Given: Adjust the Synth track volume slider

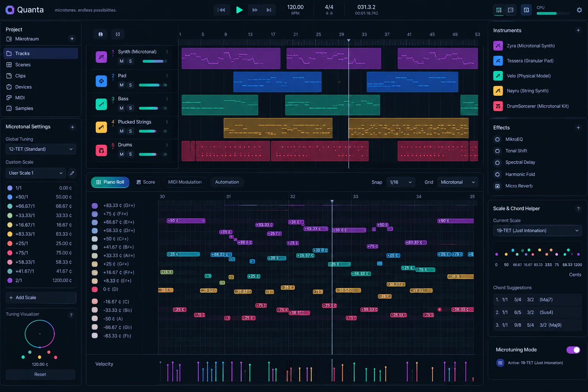Looking at the screenshot, I should [155, 61].
